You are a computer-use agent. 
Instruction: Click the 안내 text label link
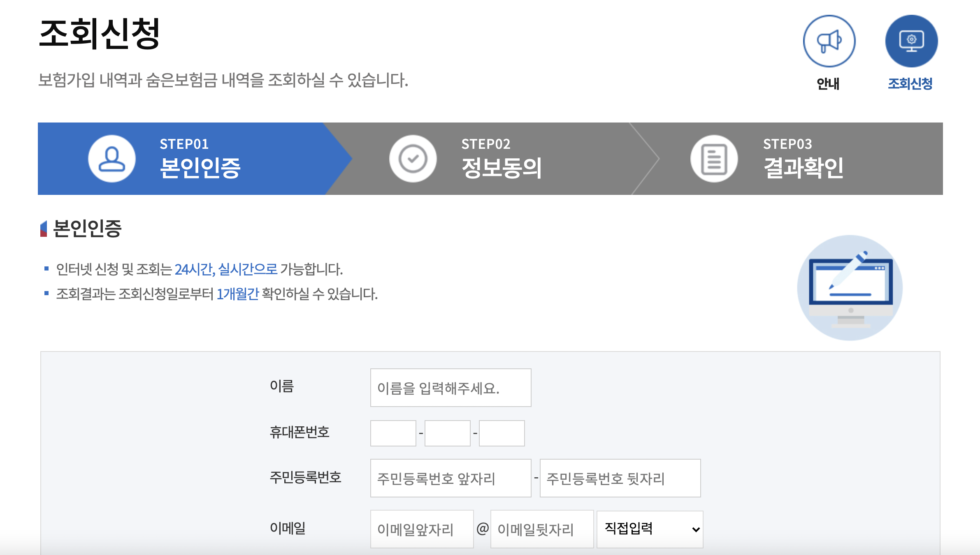(828, 84)
